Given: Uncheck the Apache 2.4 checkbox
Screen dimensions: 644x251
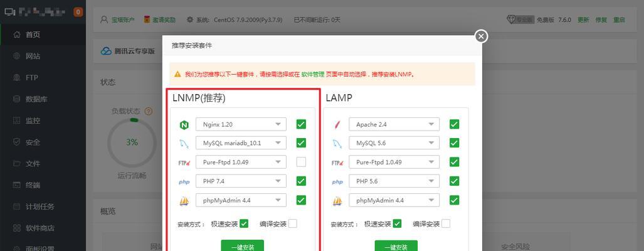Looking at the screenshot, I should point(454,124).
